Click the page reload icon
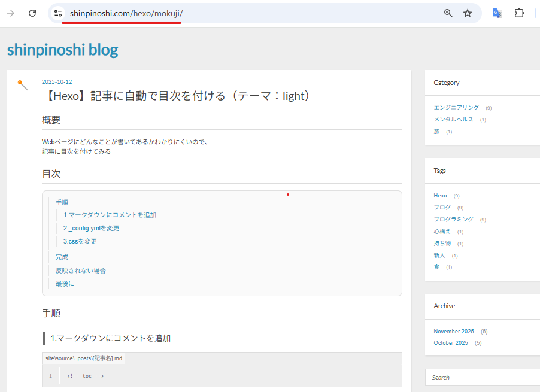 point(32,13)
